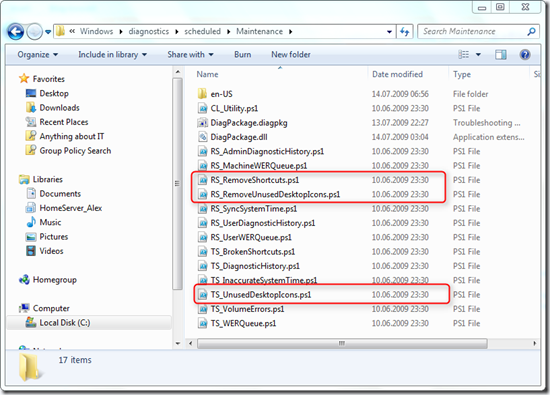Sort by the Name column header

coord(207,74)
